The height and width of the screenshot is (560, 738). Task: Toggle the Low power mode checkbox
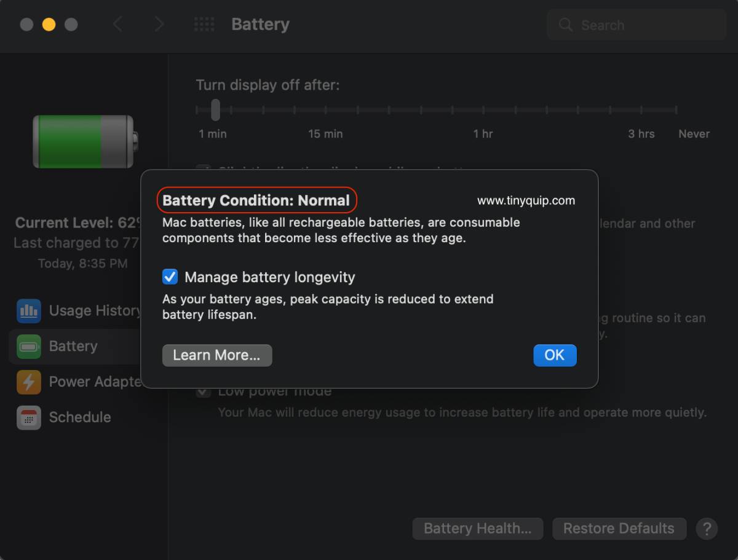(x=204, y=392)
